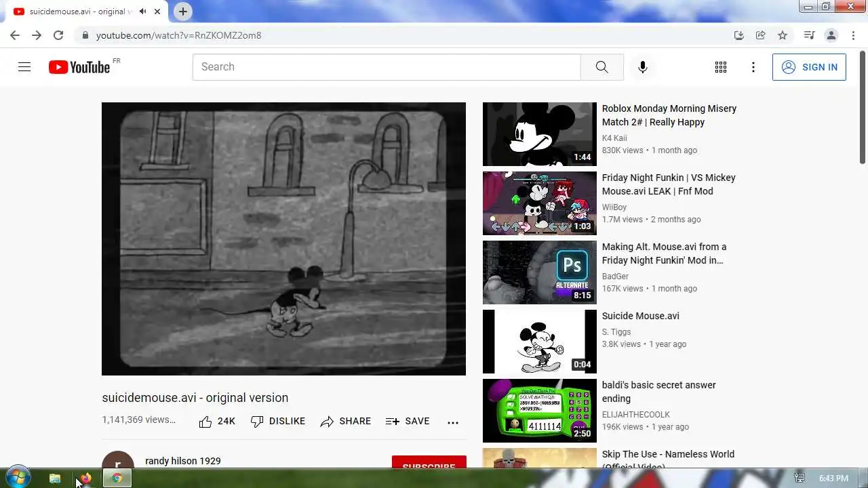Open Suicide Mouse.avi 0:04 thumbnail
Image resolution: width=868 pixels, height=488 pixels.
pos(540,342)
